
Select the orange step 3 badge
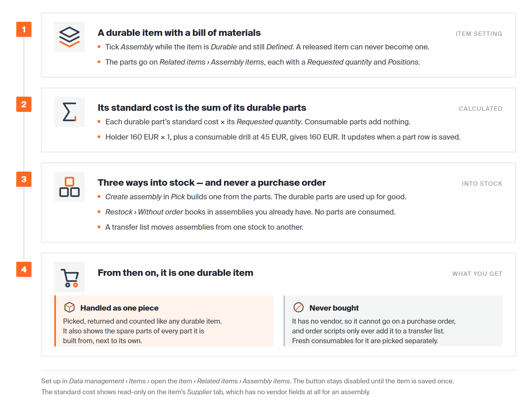[x=24, y=179]
